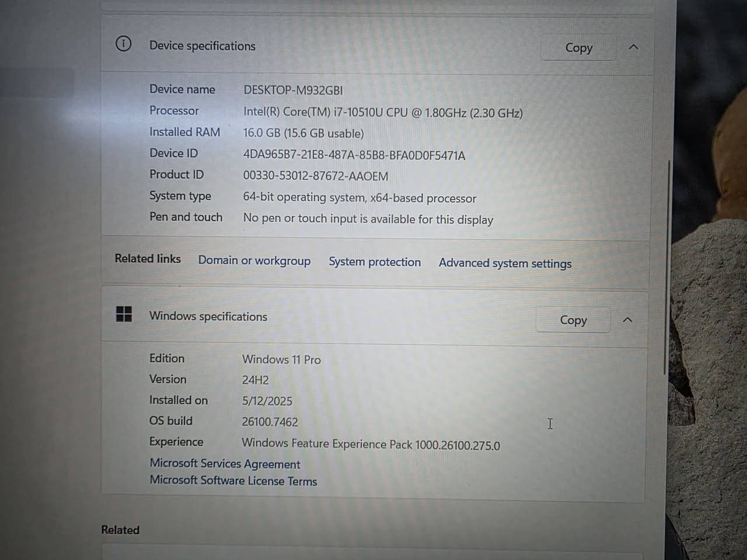Select the Installed RAM value text
Viewport: 747px width, 560px height.
(x=303, y=133)
